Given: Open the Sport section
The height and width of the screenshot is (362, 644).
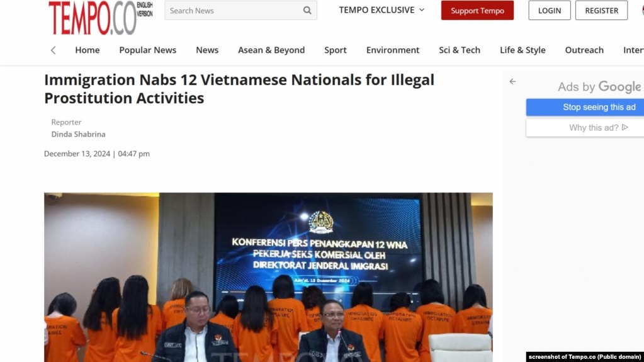Looking at the screenshot, I should click(x=335, y=50).
